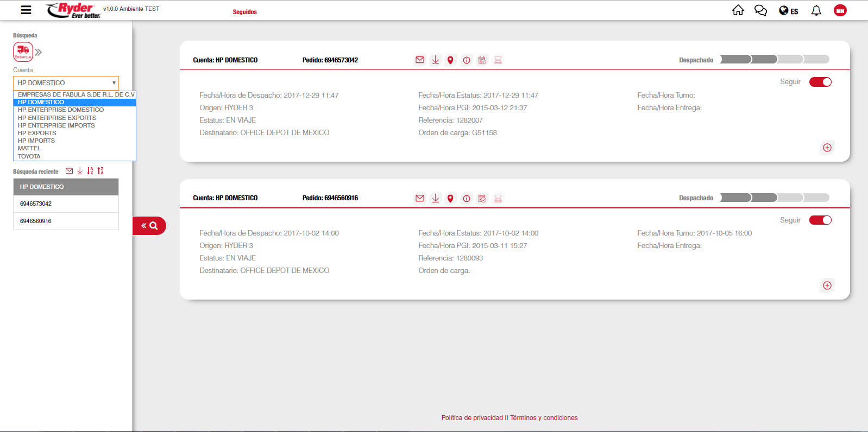This screenshot has height=432, width=868.
Task: Open the hamburger menu
Action: [x=26, y=10]
